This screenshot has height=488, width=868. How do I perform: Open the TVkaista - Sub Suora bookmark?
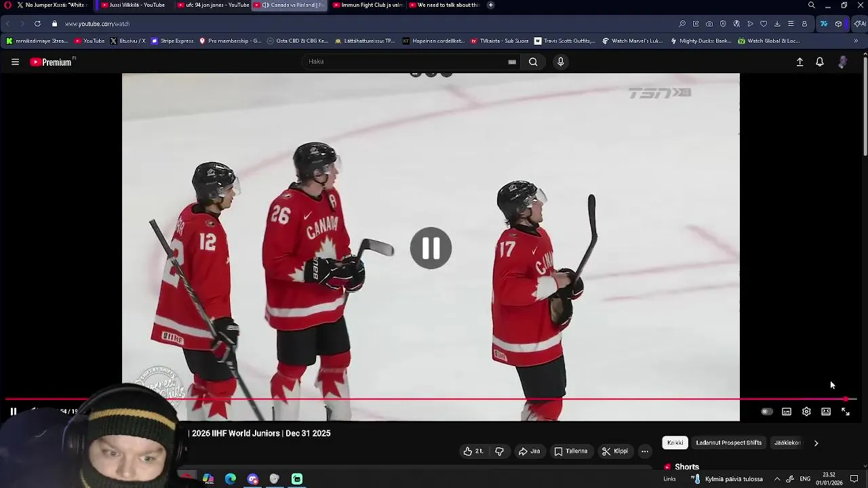click(x=500, y=41)
